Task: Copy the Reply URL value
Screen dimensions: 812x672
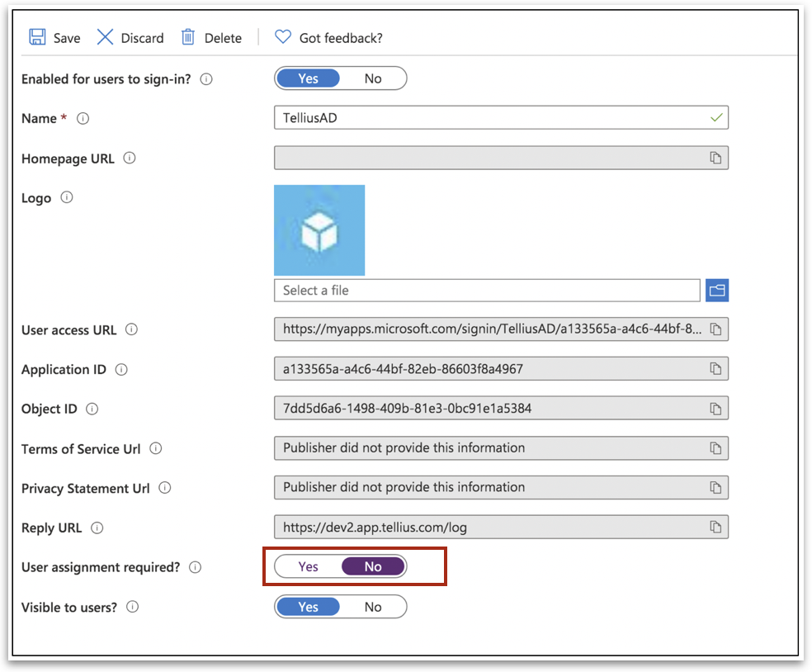Action: 715,528
